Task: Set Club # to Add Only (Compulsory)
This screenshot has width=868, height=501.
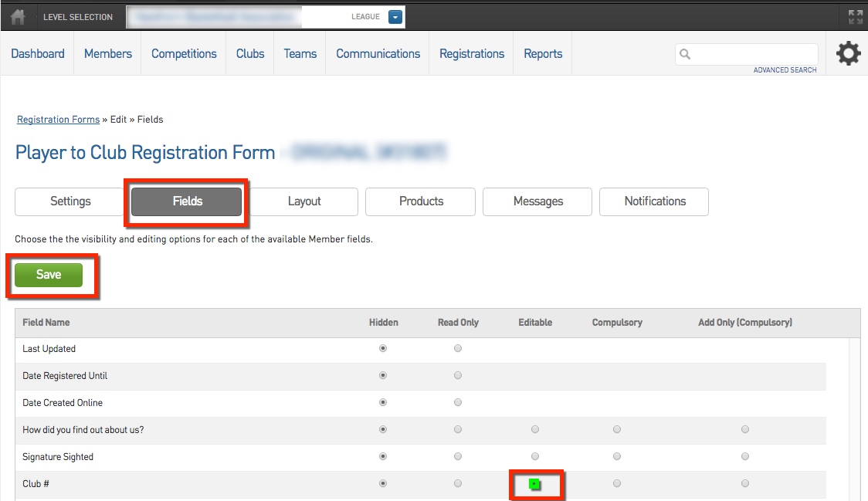Action: tap(745, 484)
